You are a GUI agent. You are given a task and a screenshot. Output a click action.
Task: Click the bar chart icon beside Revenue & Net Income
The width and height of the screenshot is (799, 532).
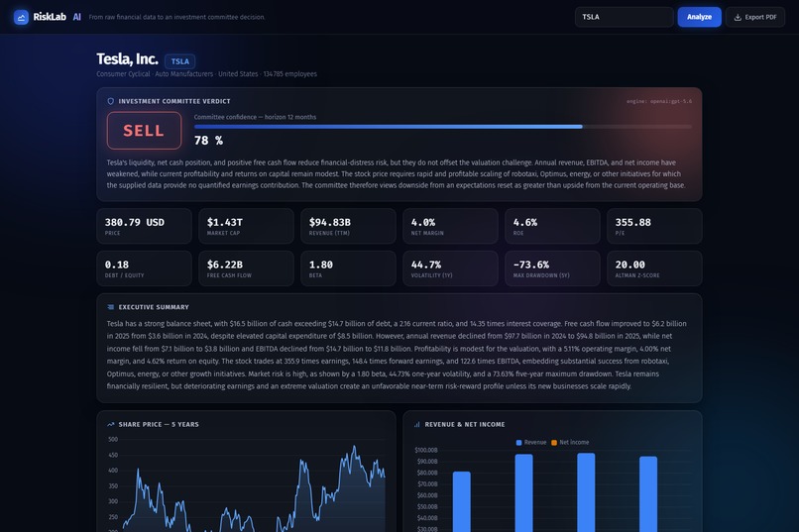416,424
